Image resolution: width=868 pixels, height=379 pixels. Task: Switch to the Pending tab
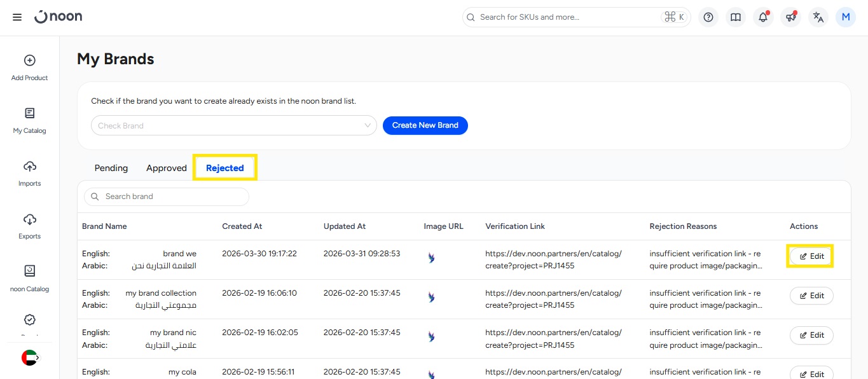(111, 168)
